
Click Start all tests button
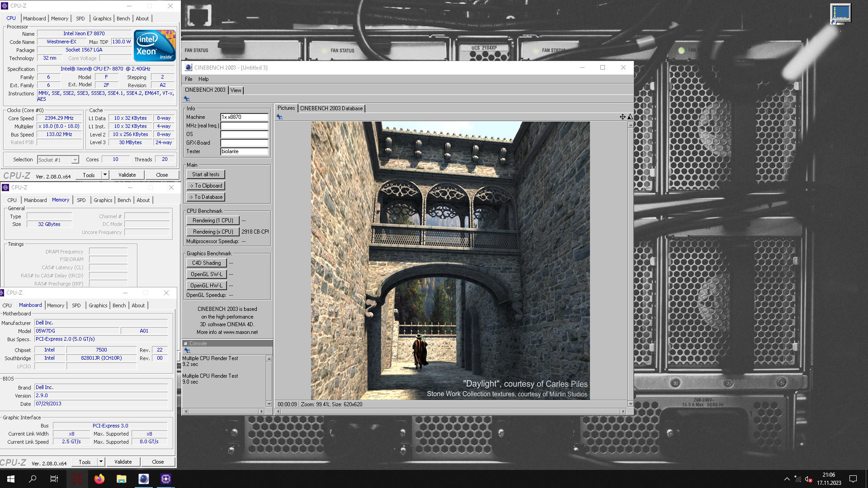click(206, 174)
